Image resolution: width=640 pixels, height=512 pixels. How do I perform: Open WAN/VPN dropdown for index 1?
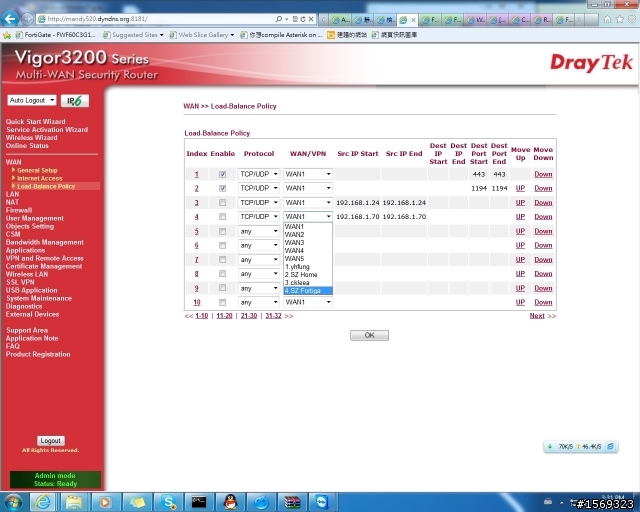click(x=308, y=174)
